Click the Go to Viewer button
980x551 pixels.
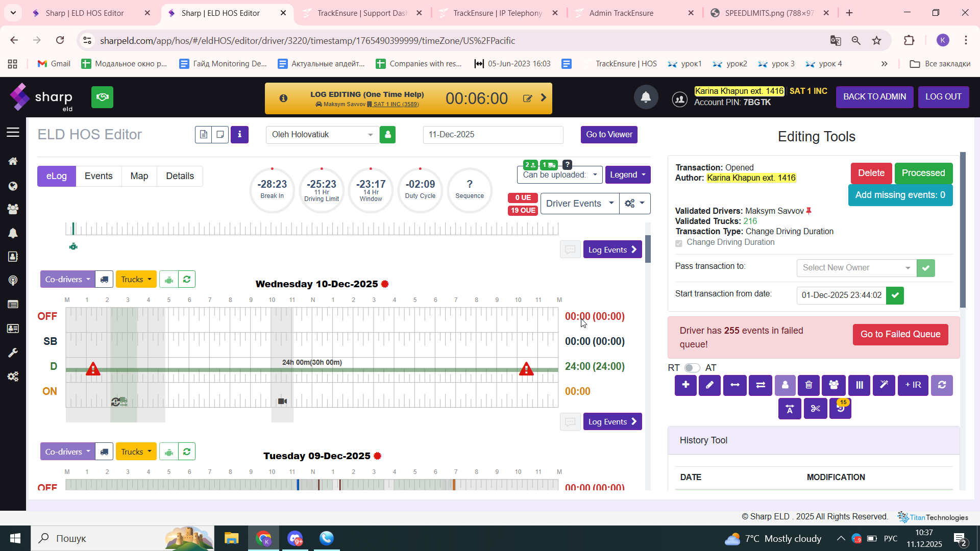pos(609,135)
